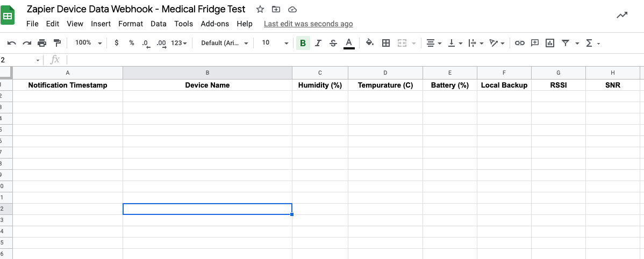Viewport: 644px width, 259px height.
Task: Open text wrapping dropdown
Action: (x=476, y=42)
